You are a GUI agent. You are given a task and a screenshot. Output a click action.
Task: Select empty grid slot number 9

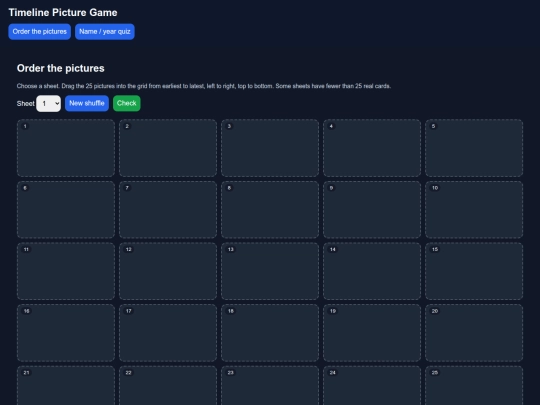click(372, 210)
